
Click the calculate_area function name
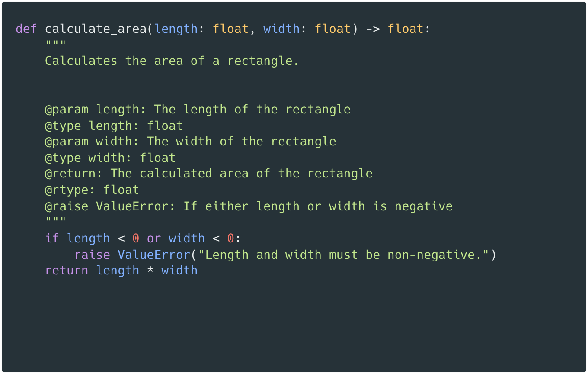[x=96, y=29]
